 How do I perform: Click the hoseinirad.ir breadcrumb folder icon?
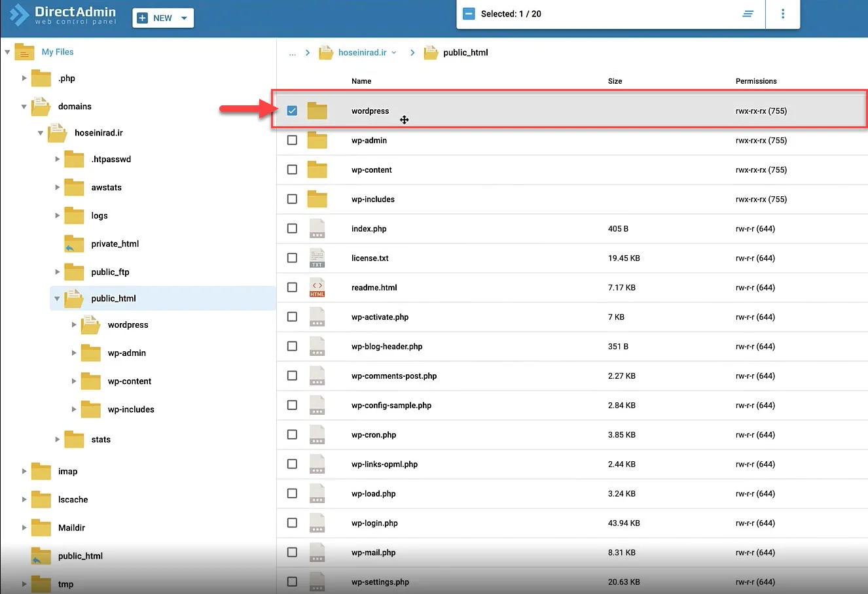click(x=326, y=52)
